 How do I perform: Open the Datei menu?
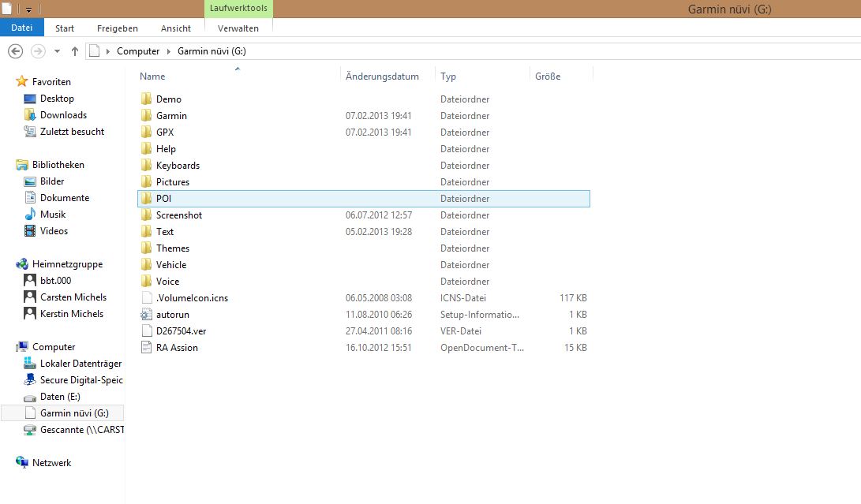(x=21, y=28)
